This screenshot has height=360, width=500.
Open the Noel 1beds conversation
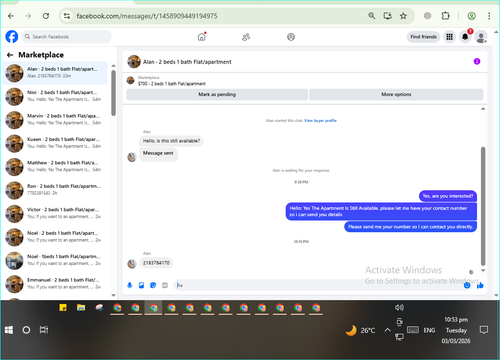[55, 260]
